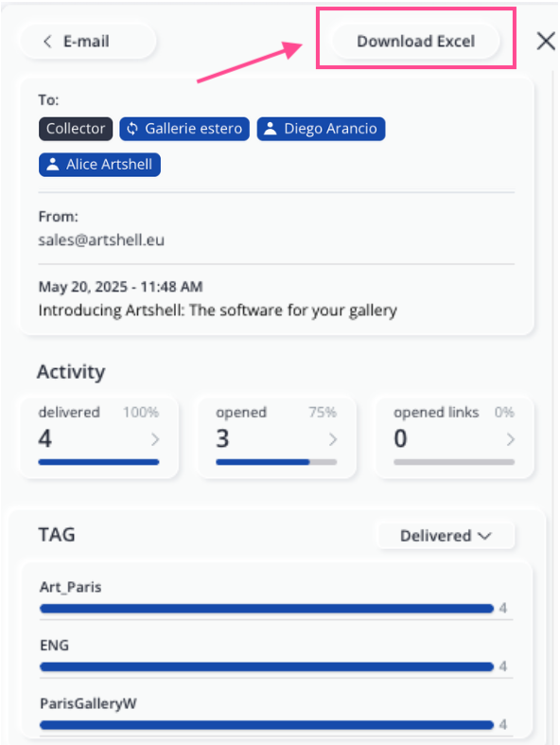This screenshot has height=745, width=560.
Task: Click the Art_Paris tag progress bar
Action: point(267,609)
